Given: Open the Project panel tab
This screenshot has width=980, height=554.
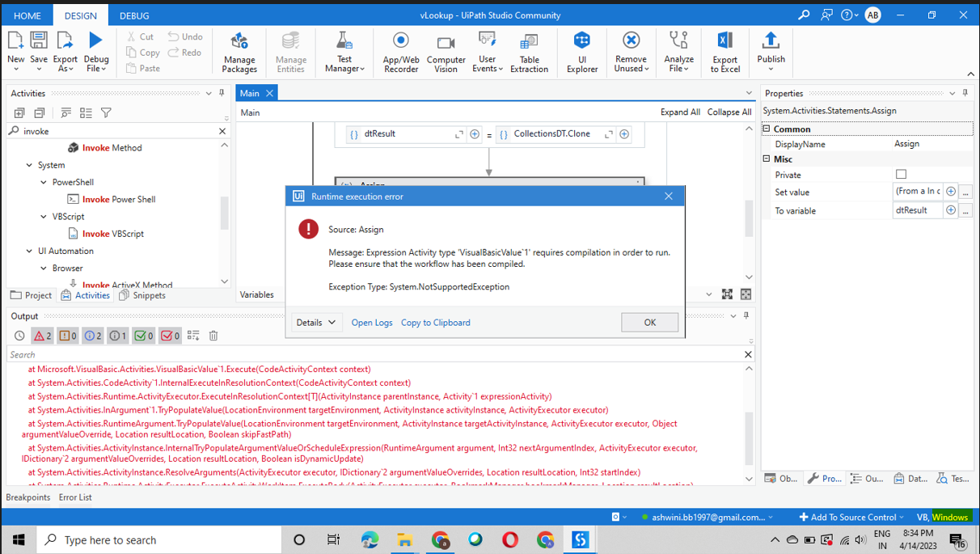Looking at the screenshot, I should 32,295.
